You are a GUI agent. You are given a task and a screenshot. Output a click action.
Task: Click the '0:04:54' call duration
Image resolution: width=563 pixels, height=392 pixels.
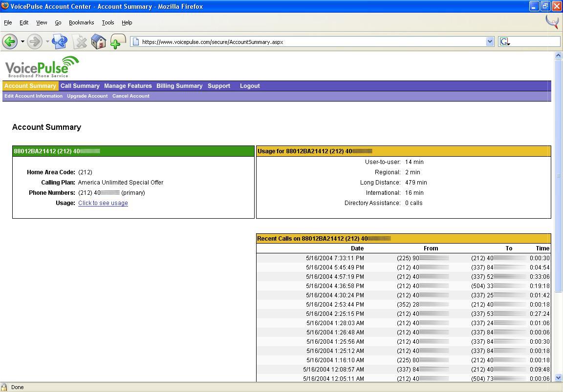click(540, 268)
